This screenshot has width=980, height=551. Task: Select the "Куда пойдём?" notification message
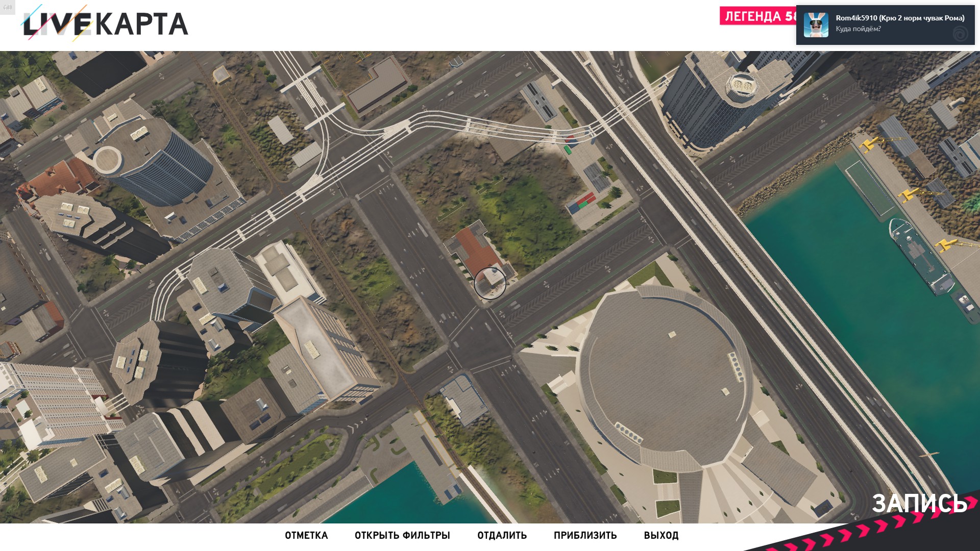858,29
